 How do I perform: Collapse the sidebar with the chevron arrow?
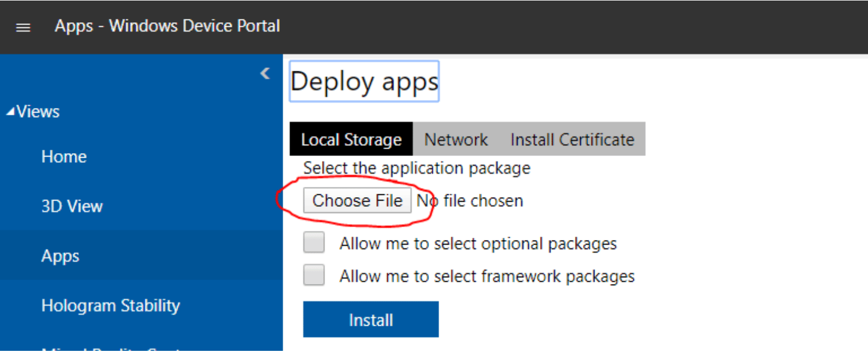[265, 74]
